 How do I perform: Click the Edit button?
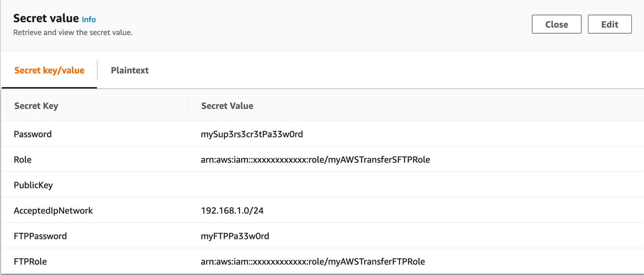[609, 24]
